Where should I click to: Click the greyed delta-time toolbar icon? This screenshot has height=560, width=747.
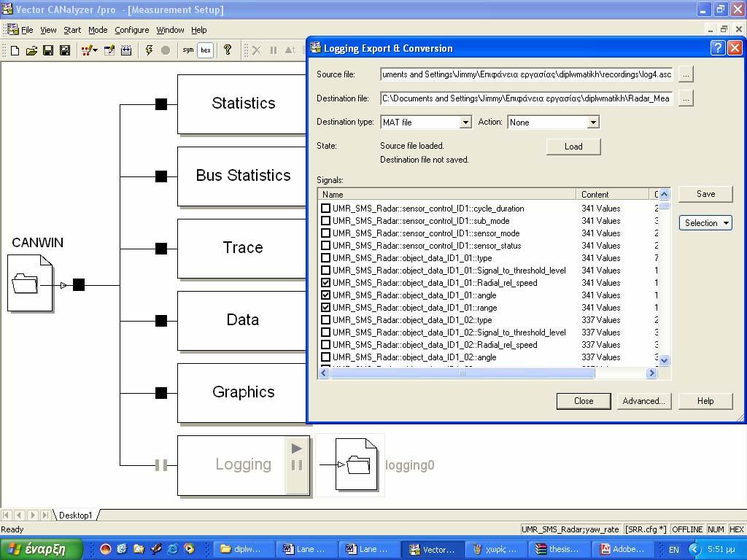click(290, 50)
